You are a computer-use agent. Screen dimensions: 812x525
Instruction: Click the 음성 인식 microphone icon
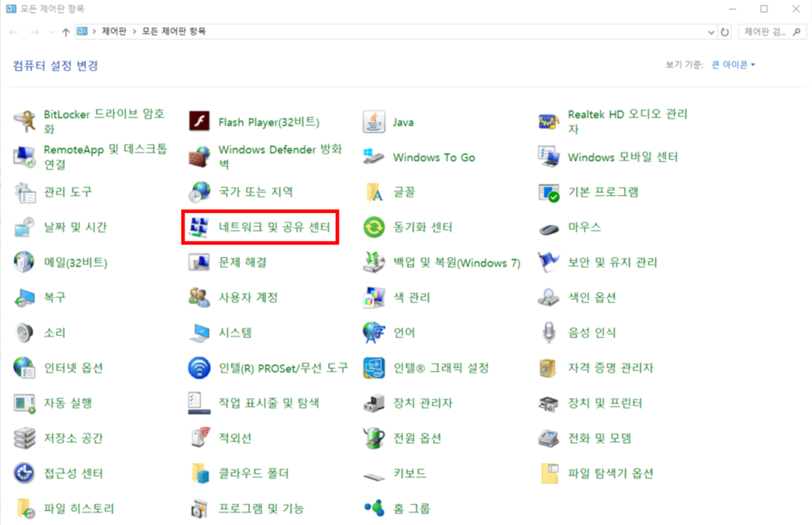(x=549, y=332)
